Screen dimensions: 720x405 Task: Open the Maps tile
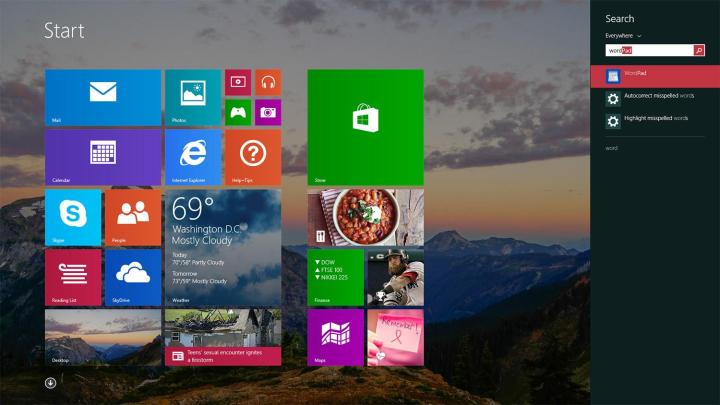(335, 337)
